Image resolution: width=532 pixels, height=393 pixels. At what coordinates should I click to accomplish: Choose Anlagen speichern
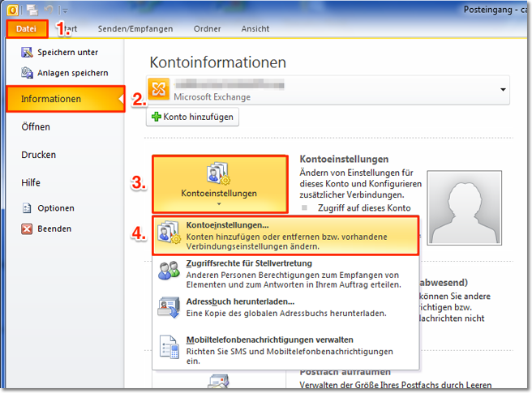point(64,73)
